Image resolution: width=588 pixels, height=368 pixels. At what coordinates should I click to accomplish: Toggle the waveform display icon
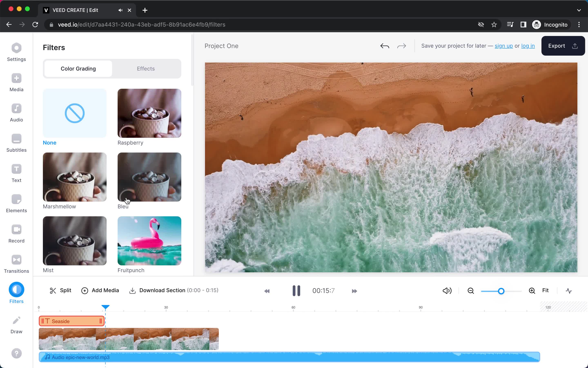[569, 291]
